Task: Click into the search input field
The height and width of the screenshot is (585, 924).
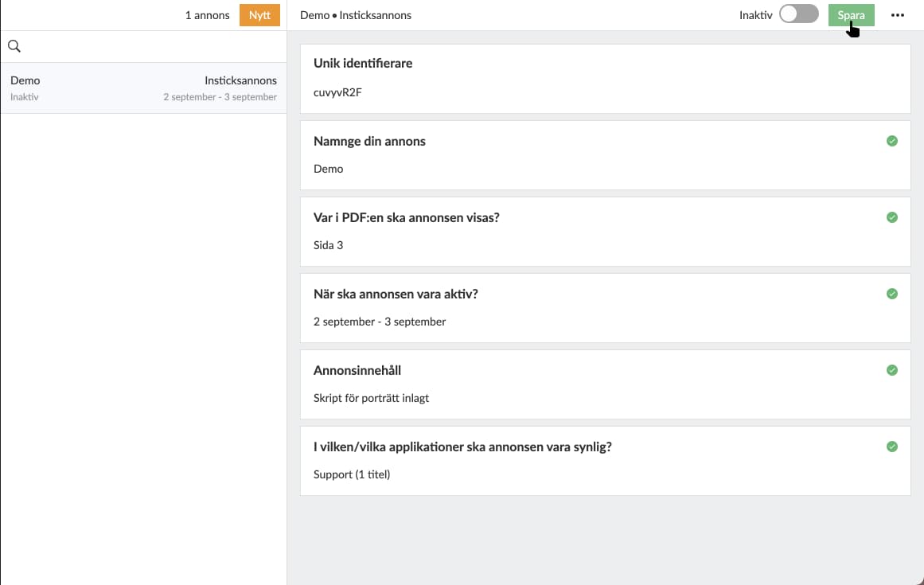Action: pos(151,47)
